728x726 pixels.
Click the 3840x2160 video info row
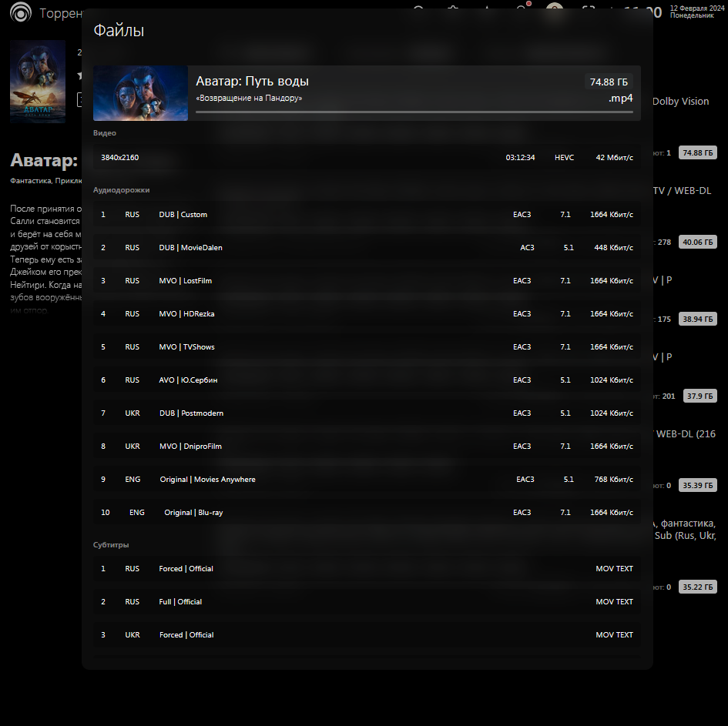[367, 157]
